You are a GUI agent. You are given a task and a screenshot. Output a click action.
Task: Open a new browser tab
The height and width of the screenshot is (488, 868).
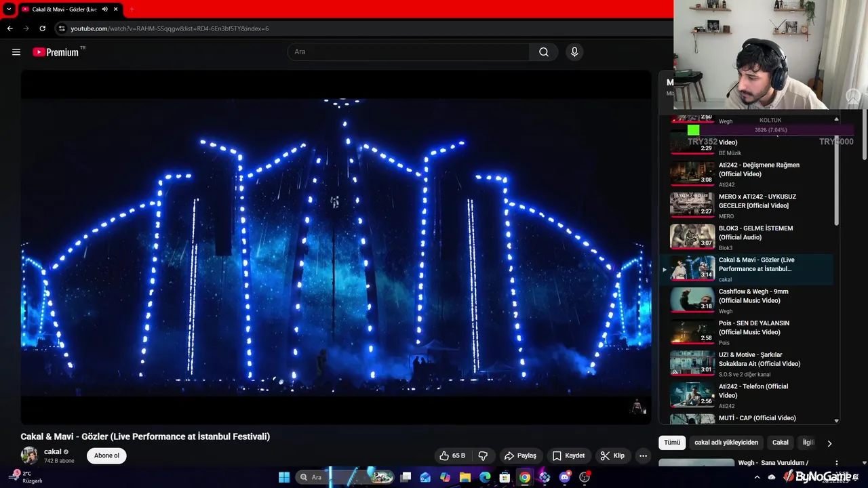(132, 9)
